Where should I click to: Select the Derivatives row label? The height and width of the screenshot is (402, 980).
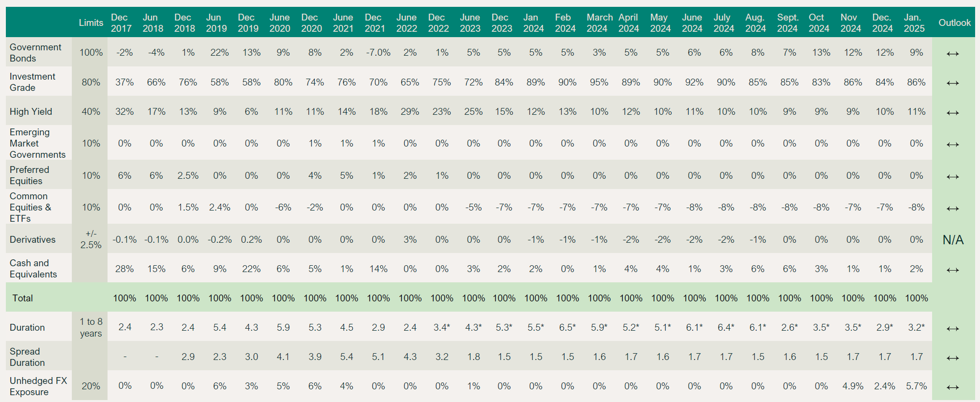[33, 239]
